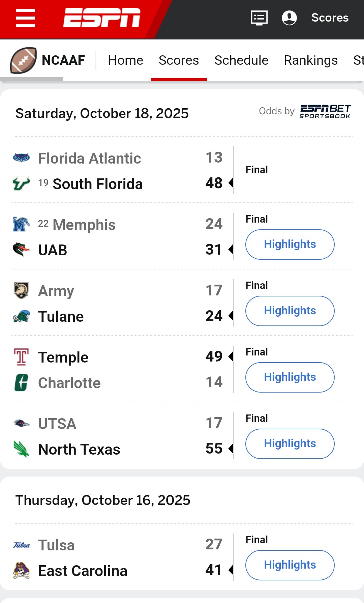Tap the ESPN BET Sportsbook logo
The image size is (364, 603).
325,111
